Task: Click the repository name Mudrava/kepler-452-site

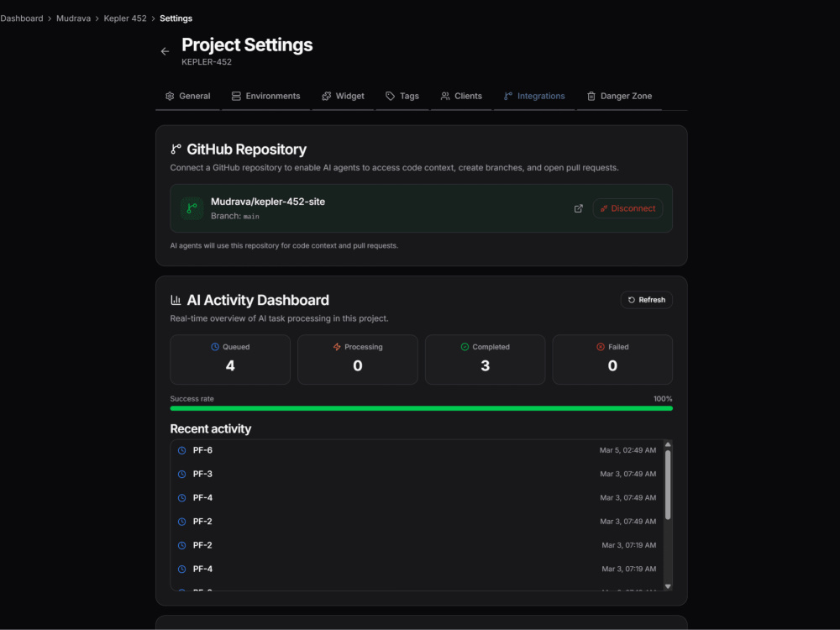Action: [x=268, y=202]
